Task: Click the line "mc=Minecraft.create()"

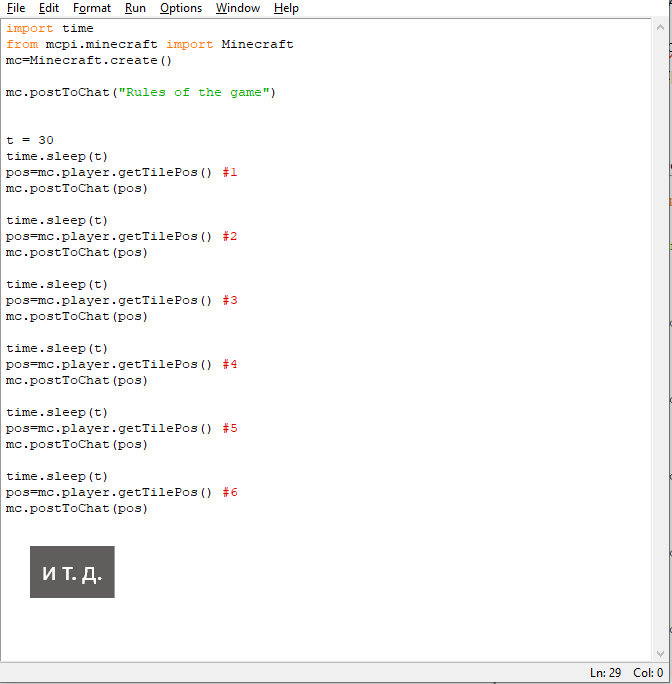Action: (89, 60)
